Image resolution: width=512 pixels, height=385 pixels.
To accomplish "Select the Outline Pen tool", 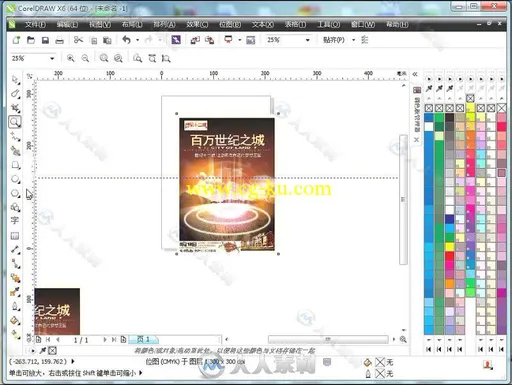I will click(x=15, y=306).
